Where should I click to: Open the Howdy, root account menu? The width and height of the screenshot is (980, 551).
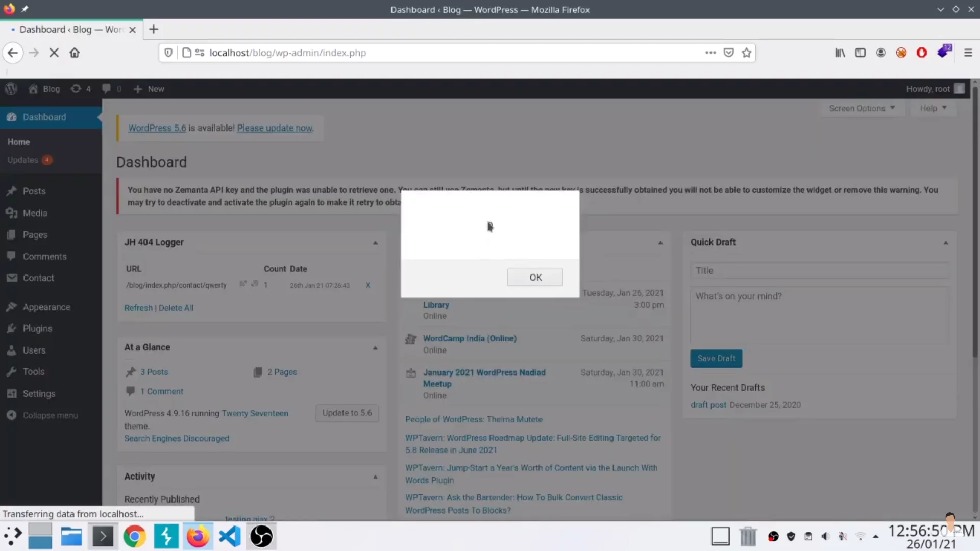point(935,89)
